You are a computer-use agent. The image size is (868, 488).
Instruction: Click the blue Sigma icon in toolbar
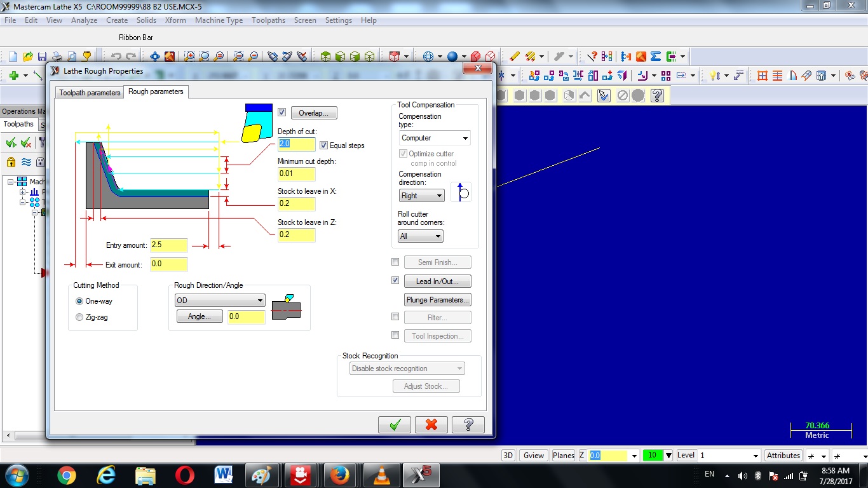(656, 57)
